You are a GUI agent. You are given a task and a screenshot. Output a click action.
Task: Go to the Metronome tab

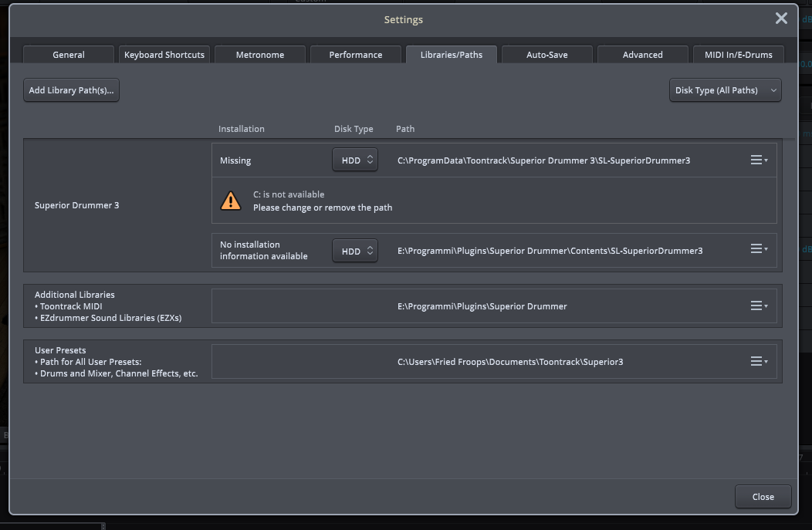[260, 54]
